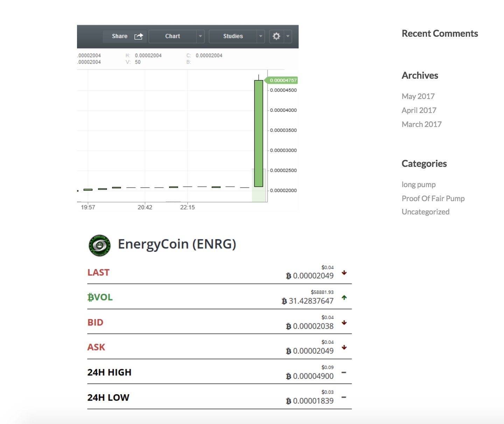Click the Share button in chart toolbar
This screenshot has width=504, height=424.
pyautogui.click(x=125, y=36)
